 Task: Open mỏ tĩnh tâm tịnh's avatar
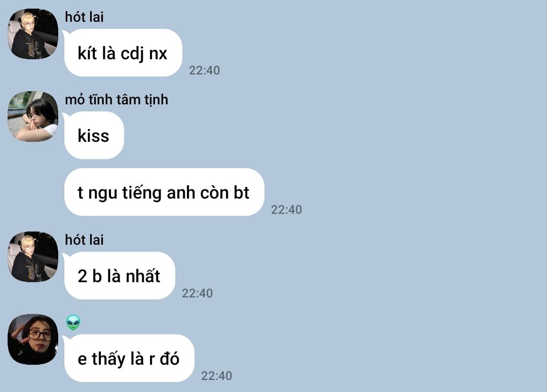click(33, 116)
